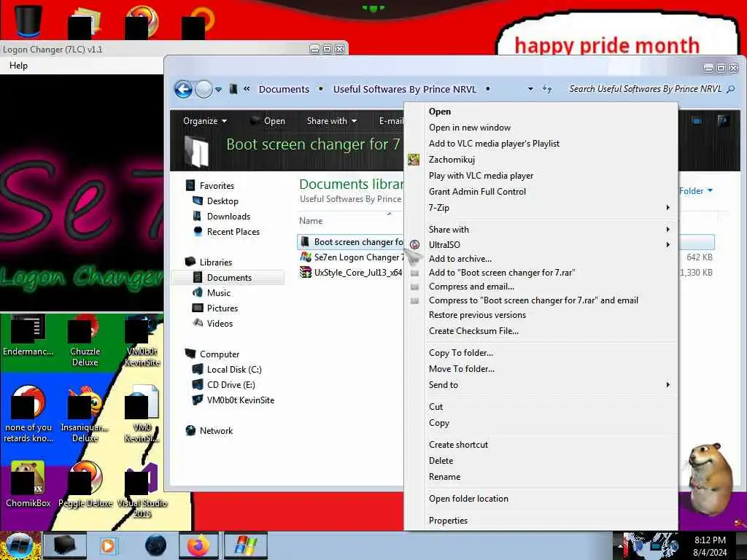
Task: Click Useful Softwares By Prince NRVL breadcrumb
Action: tap(404, 89)
